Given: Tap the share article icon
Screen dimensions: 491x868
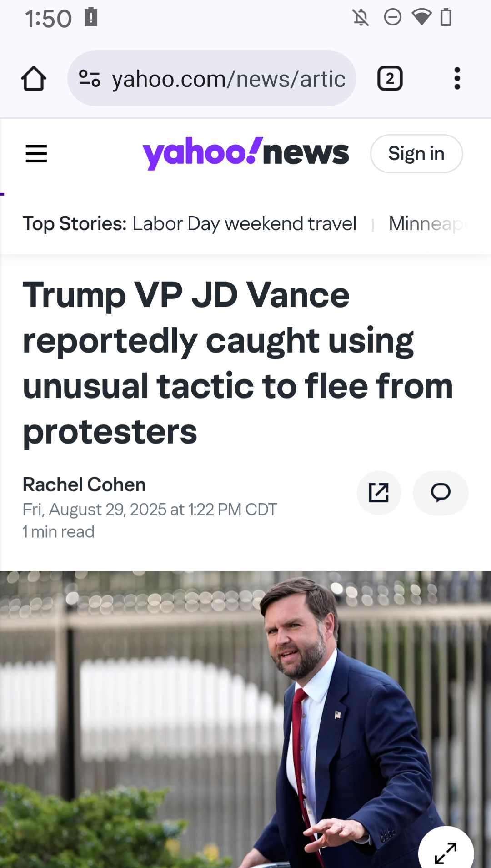Looking at the screenshot, I should point(379,493).
